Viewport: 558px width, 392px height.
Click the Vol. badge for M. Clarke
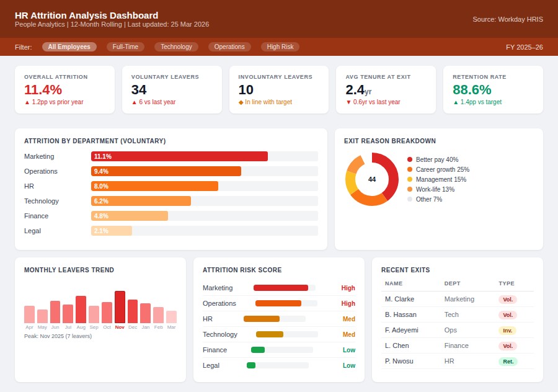[x=507, y=299]
